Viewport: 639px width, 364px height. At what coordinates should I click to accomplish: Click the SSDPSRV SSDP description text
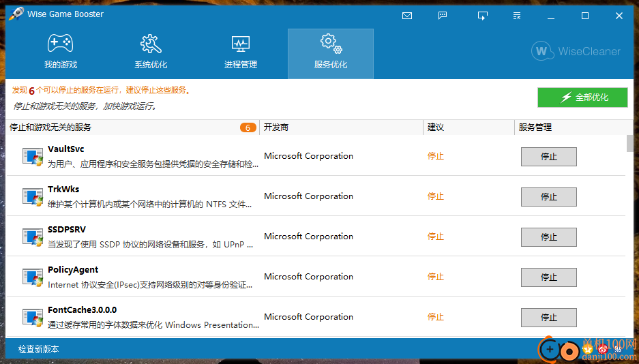click(151, 245)
